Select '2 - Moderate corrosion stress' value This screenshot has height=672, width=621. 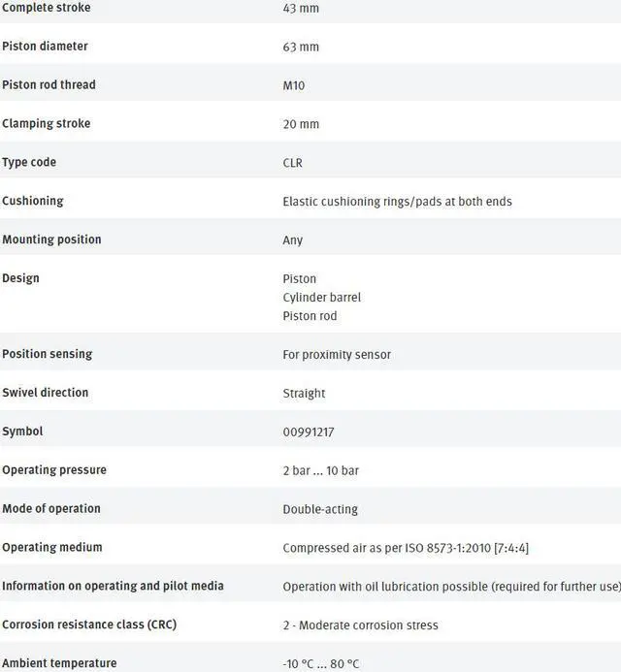[361, 625]
